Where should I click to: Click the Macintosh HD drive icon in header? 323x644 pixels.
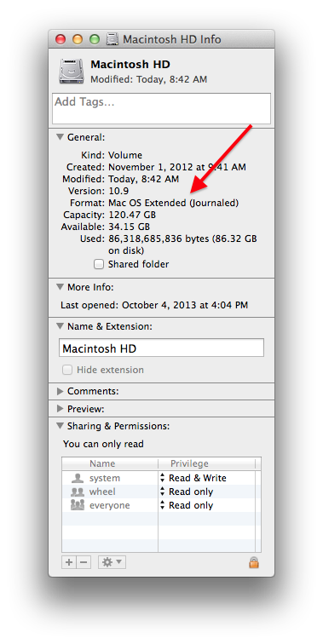71,71
